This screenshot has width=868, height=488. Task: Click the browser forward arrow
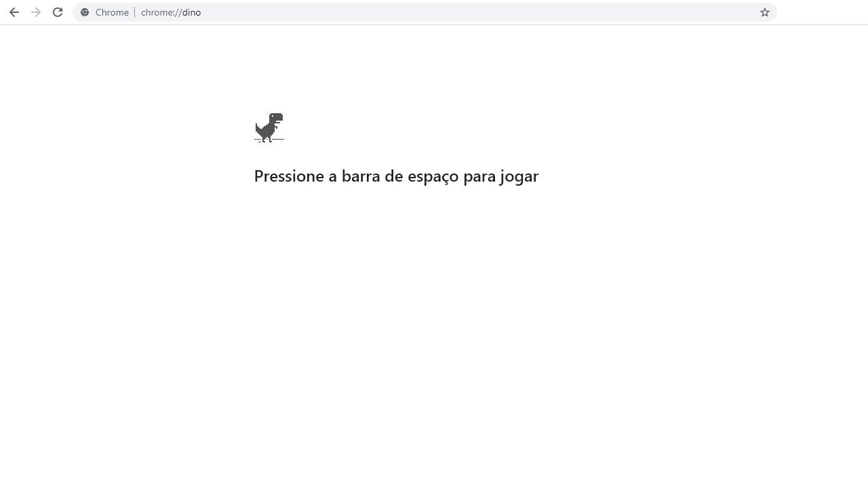pos(36,12)
